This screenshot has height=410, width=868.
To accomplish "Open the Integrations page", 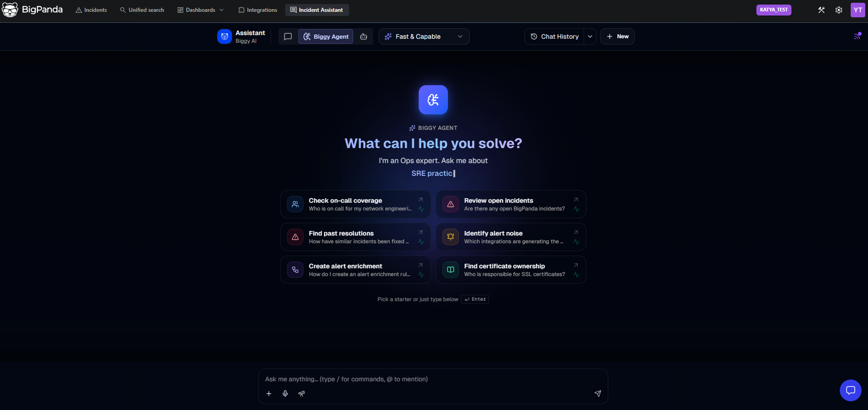I will (x=257, y=10).
